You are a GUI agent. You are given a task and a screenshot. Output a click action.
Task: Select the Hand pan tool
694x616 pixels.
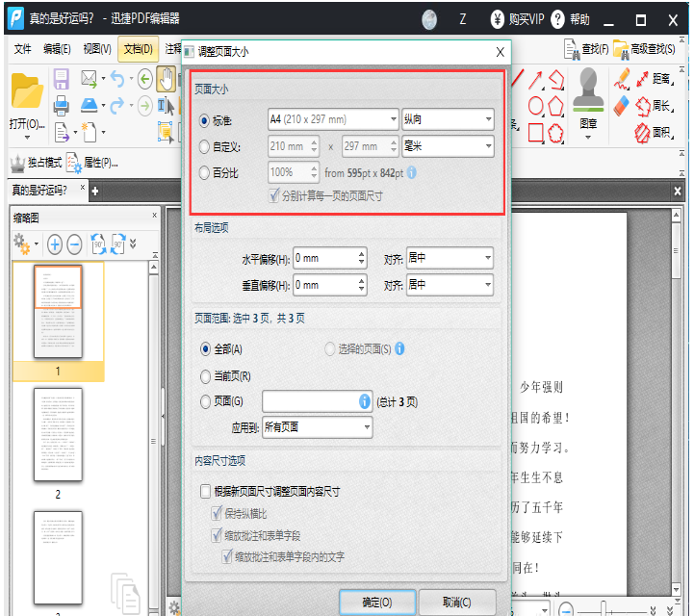click(x=167, y=79)
